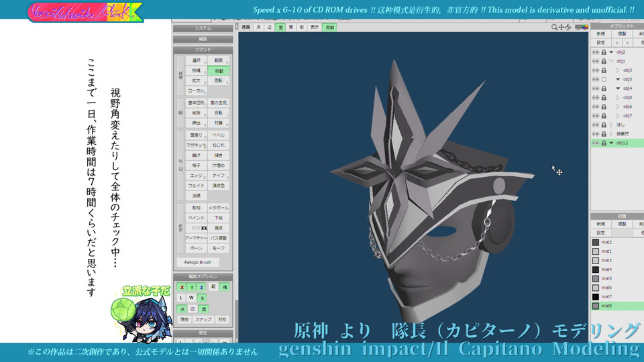Collapse the 編集オプション panel header
The height and width of the screenshot is (362, 644).
[203, 277]
